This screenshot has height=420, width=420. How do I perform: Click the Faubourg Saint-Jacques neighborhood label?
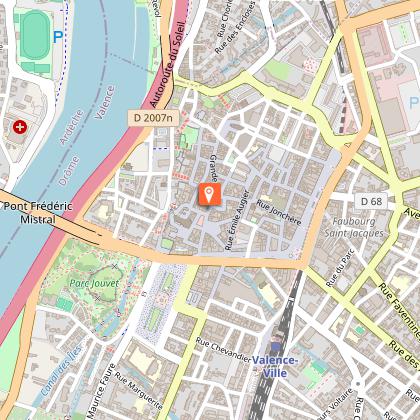354,227
